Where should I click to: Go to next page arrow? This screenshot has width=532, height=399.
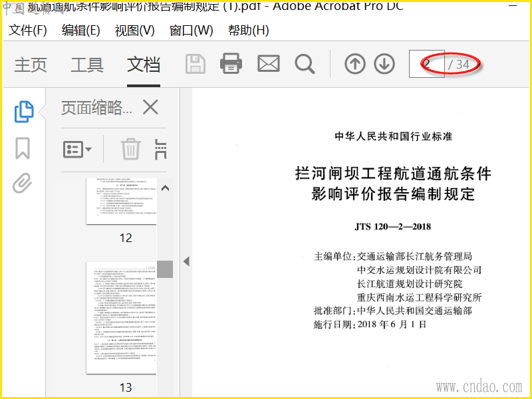tap(384, 64)
